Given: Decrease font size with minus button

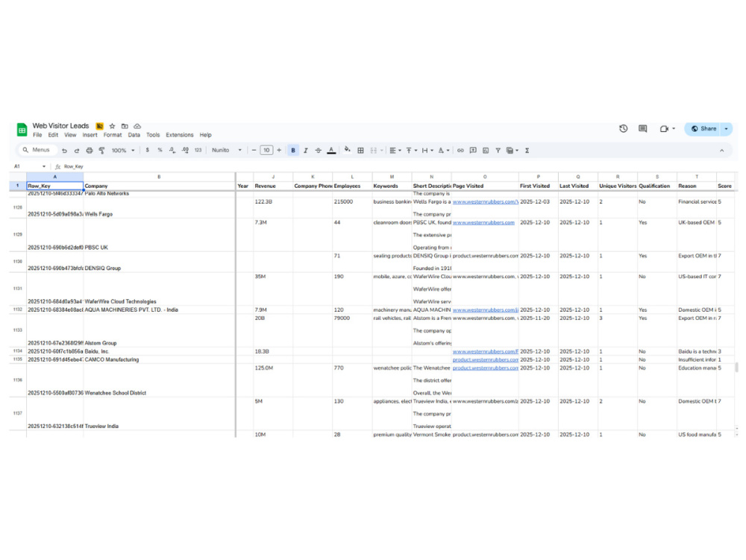Looking at the screenshot, I should [x=254, y=150].
